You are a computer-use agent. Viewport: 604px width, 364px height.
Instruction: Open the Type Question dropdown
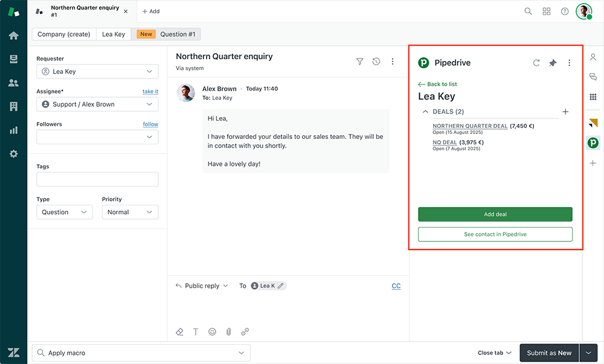click(65, 212)
